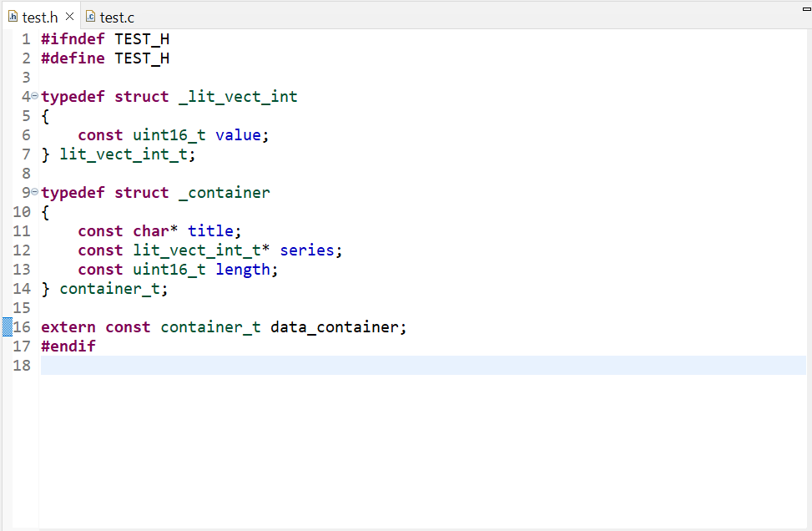This screenshot has width=812, height=531.
Task: Close the test.h editor tab
Action: tap(68, 16)
